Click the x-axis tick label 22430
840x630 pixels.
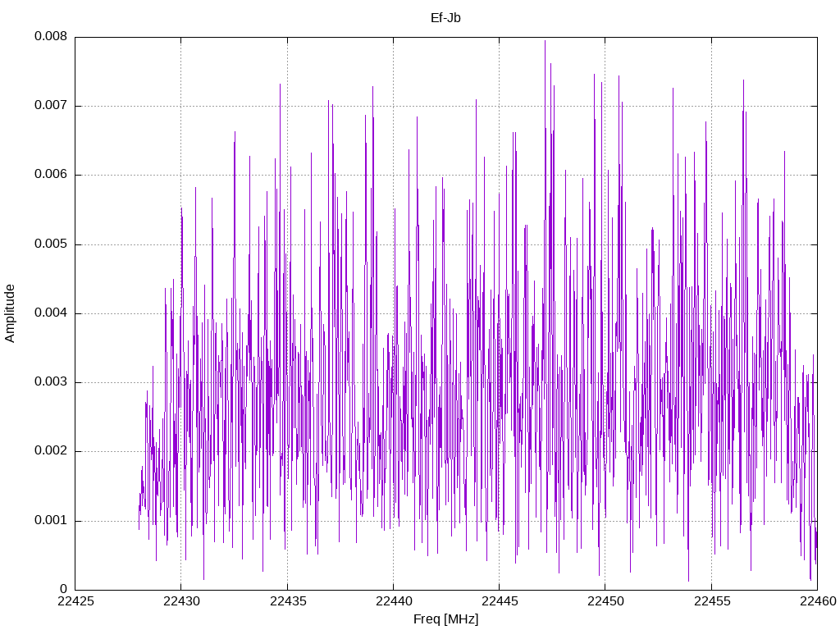(x=181, y=601)
